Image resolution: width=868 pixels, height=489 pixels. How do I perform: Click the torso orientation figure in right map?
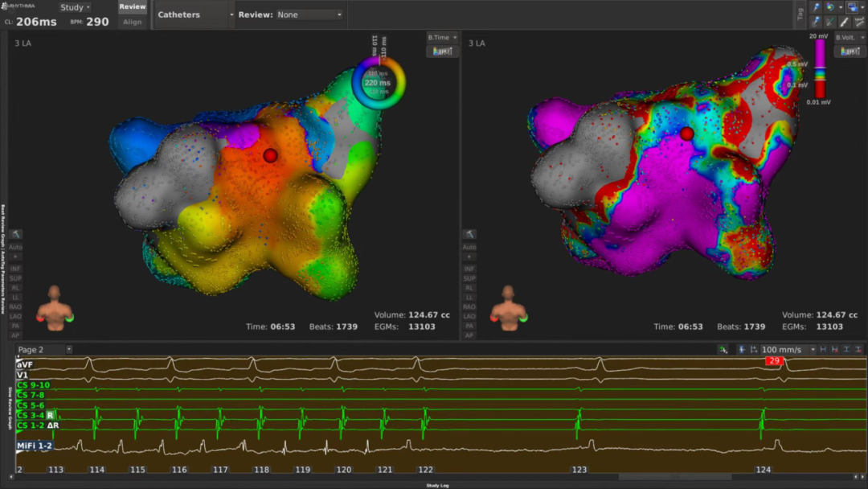(x=508, y=308)
